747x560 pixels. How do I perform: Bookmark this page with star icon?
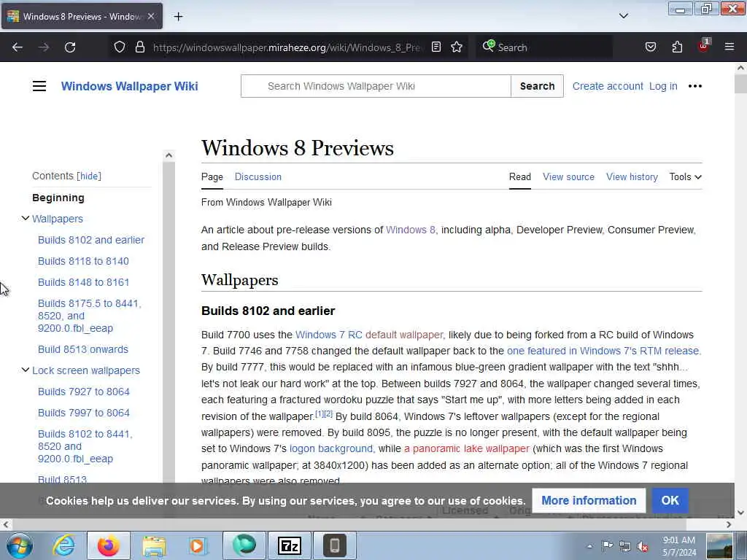pyautogui.click(x=457, y=47)
